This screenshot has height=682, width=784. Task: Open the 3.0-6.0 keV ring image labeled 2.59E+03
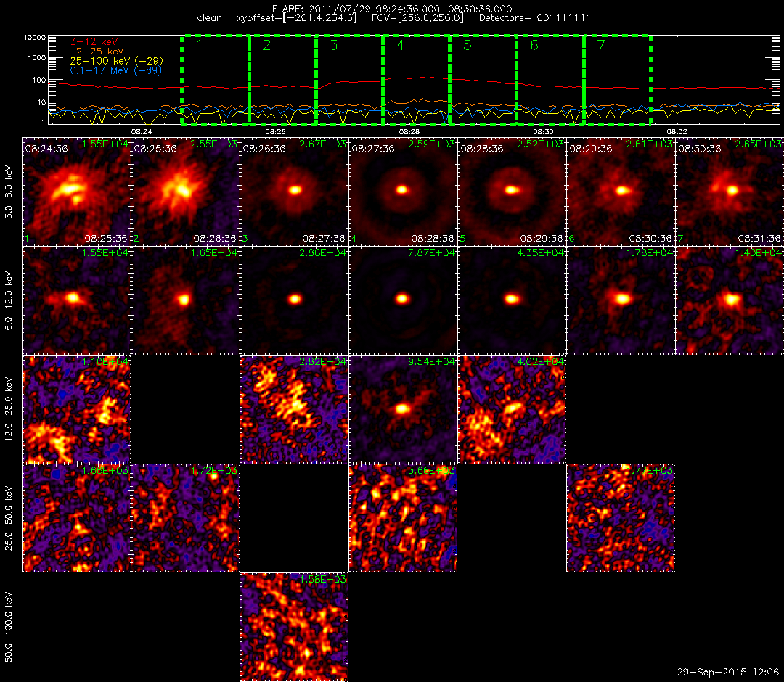[403, 192]
